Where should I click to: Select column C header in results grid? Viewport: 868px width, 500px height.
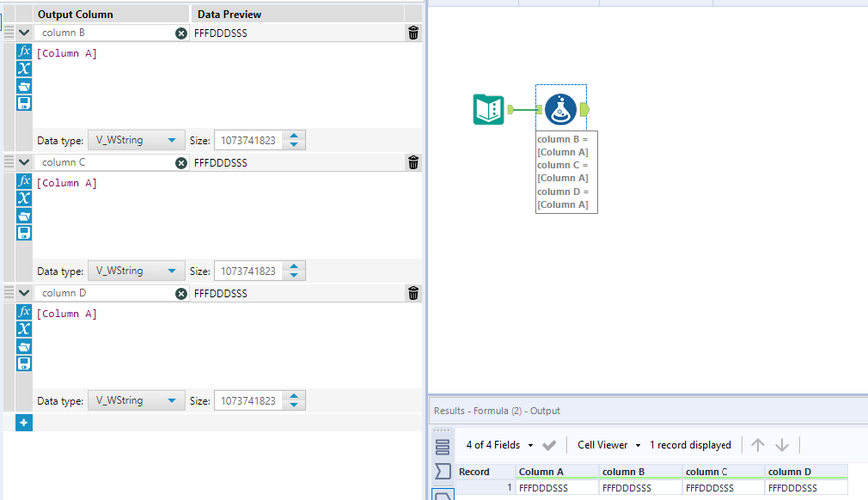click(x=723, y=472)
